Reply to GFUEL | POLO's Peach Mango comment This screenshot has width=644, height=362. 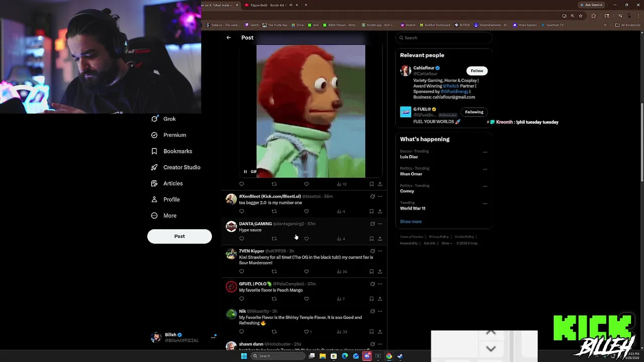pos(242,299)
